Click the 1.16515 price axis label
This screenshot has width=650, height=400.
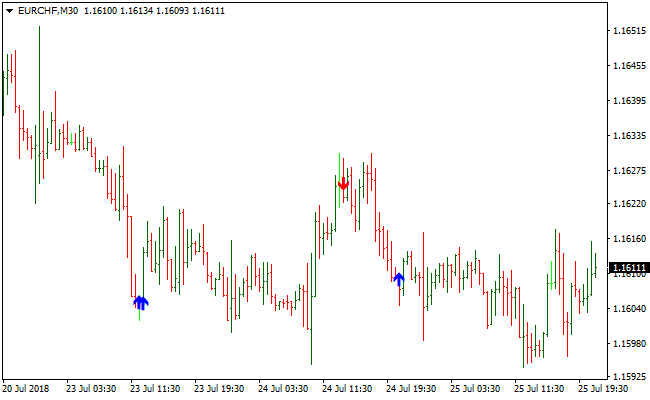628,32
